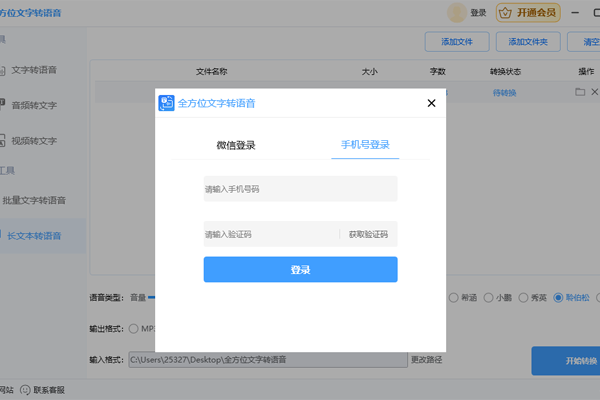Remove file row with X icon
This screenshot has height=400, width=600.
[595, 92]
